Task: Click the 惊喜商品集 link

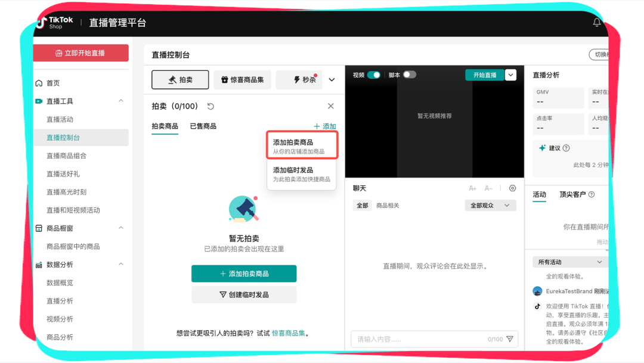Action: [289, 333]
